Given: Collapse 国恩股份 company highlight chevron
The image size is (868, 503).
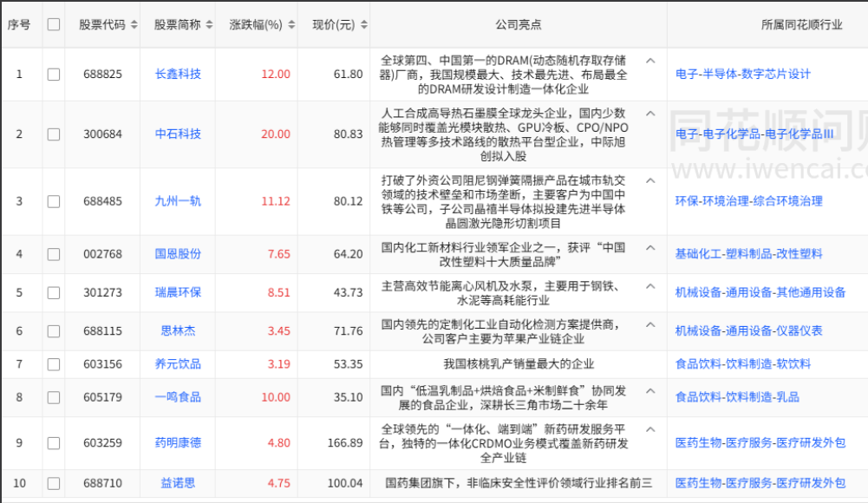Looking at the screenshot, I should coord(651,248).
